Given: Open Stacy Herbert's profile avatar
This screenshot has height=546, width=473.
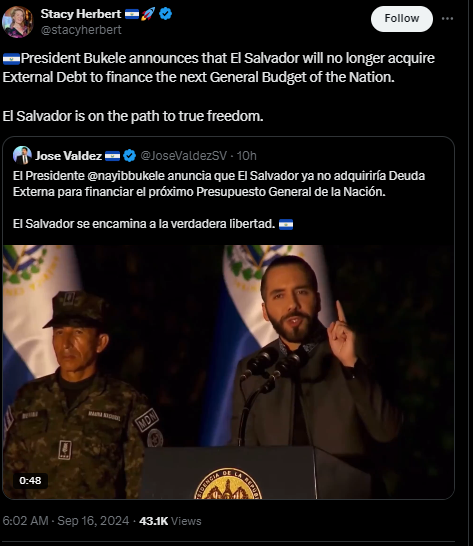Looking at the screenshot, I should click(x=17, y=22).
